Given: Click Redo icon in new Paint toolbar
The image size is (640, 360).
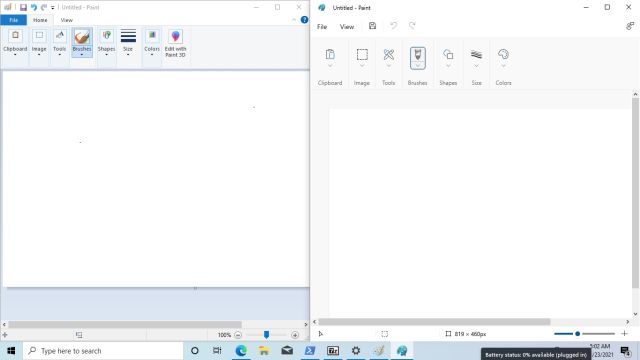Looking at the screenshot, I should click(412, 26).
